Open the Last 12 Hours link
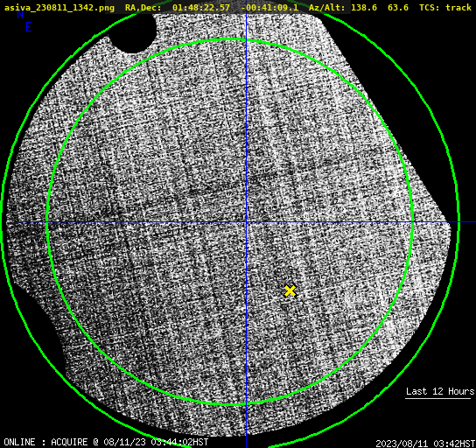 click(x=440, y=391)
